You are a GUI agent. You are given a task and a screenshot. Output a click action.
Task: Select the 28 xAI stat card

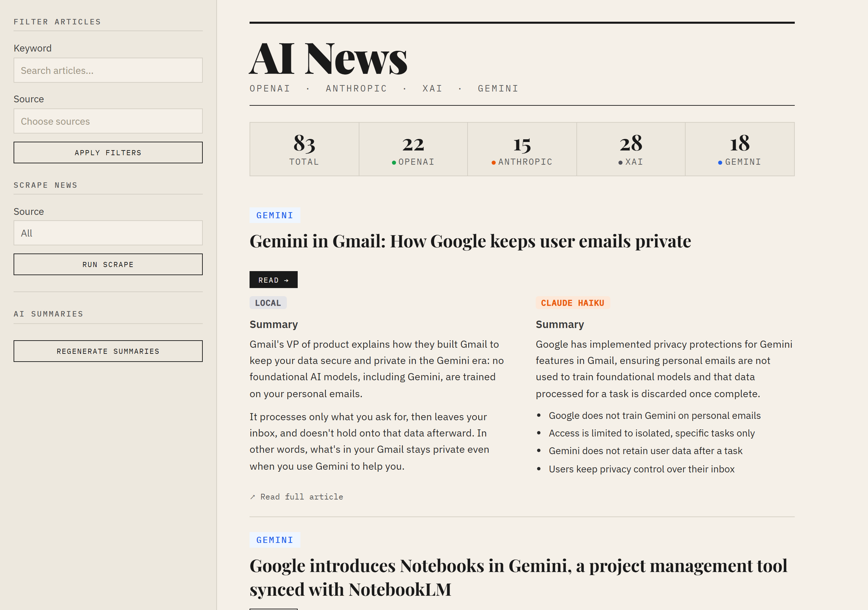pyautogui.click(x=631, y=149)
